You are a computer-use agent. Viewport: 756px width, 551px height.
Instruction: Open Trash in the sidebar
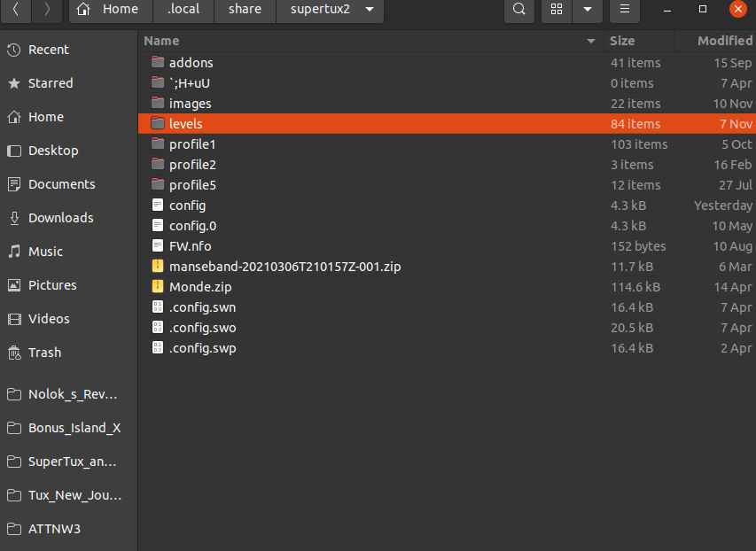pyautogui.click(x=44, y=353)
